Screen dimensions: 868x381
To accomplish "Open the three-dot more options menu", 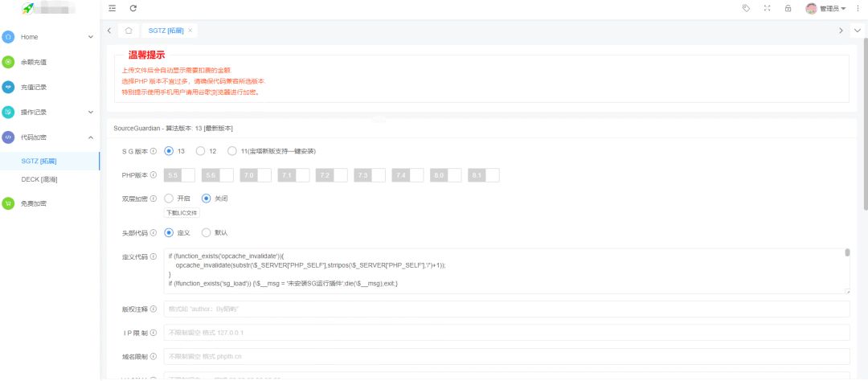I will 858,8.
